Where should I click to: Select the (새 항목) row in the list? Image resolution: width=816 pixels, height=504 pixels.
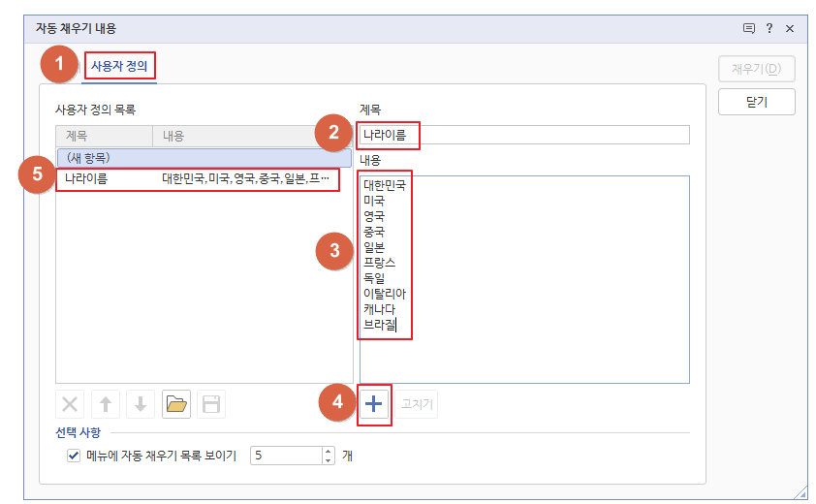pos(204,158)
